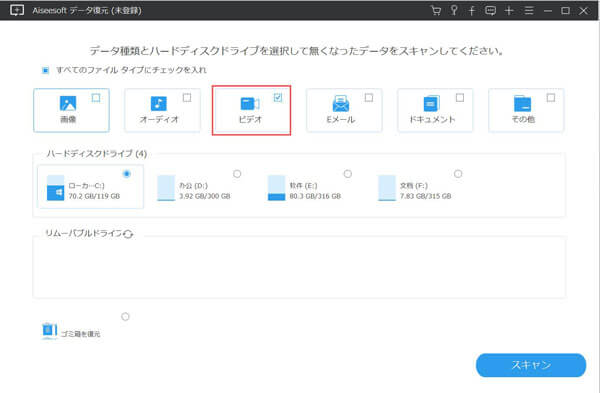Select the 画像 image type icon
This screenshot has height=393, width=600.
[68, 103]
